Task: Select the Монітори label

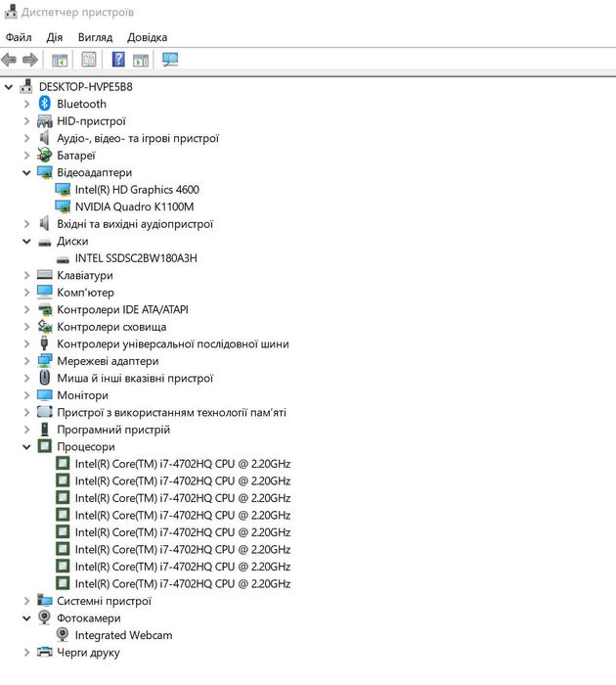Action: [82, 395]
